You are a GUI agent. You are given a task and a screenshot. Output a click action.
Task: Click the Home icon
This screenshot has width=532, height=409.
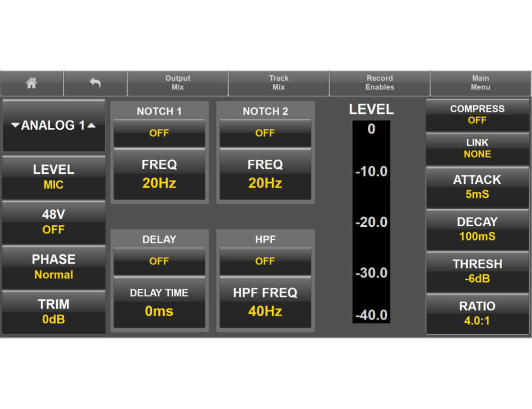pyautogui.click(x=32, y=82)
